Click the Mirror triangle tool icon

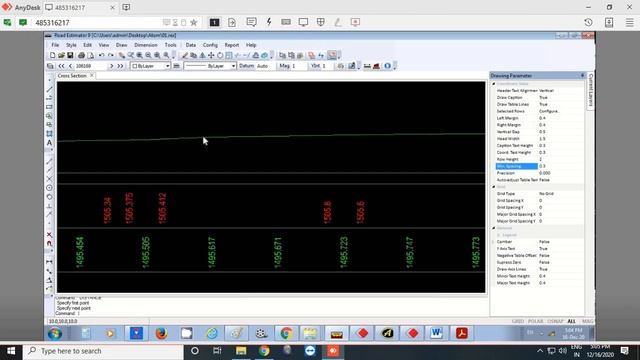202,55
